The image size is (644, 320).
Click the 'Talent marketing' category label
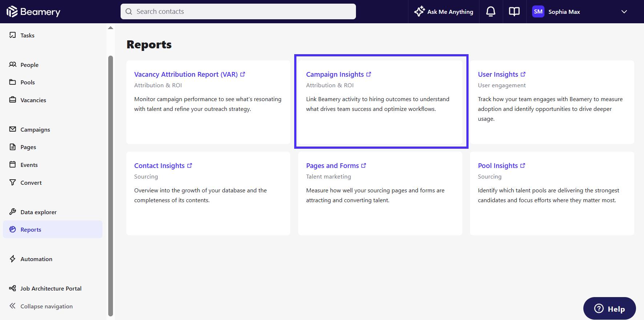pyautogui.click(x=328, y=176)
